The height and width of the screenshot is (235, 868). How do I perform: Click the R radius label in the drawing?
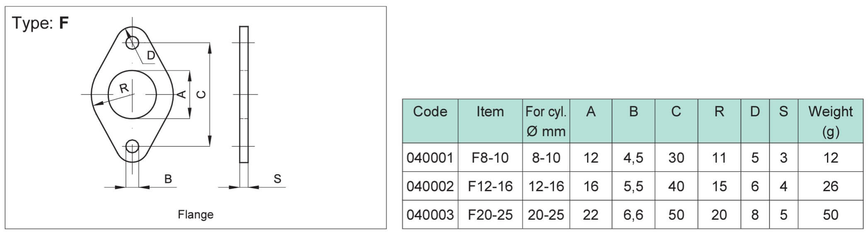coord(124,88)
